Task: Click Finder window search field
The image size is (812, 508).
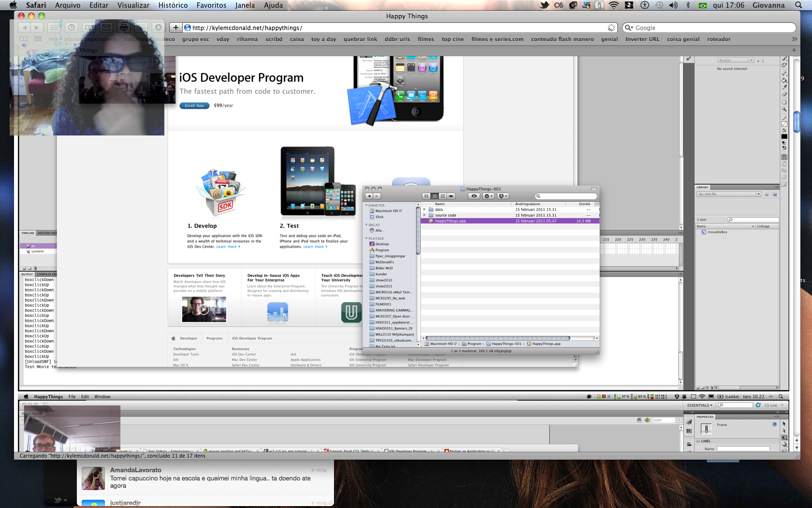Action: point(565,196)
